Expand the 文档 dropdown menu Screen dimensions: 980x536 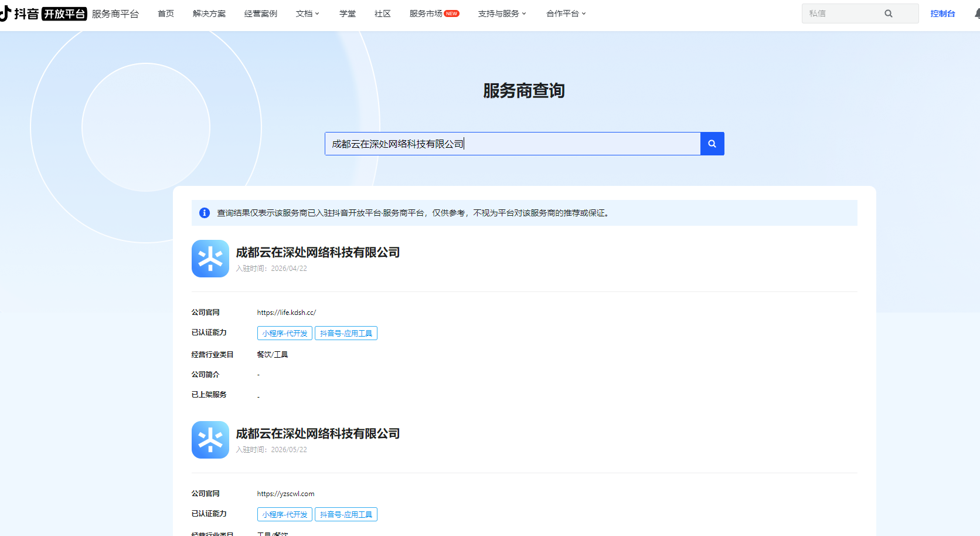pos(308,13)
